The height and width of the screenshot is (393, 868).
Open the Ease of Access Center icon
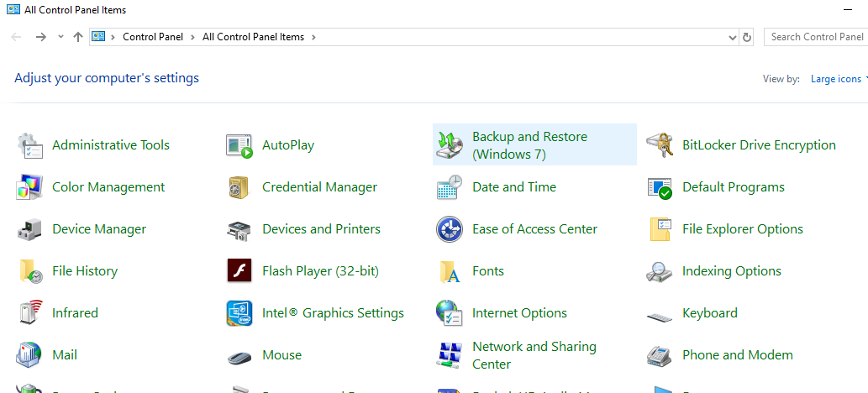[x=450, y=229]
